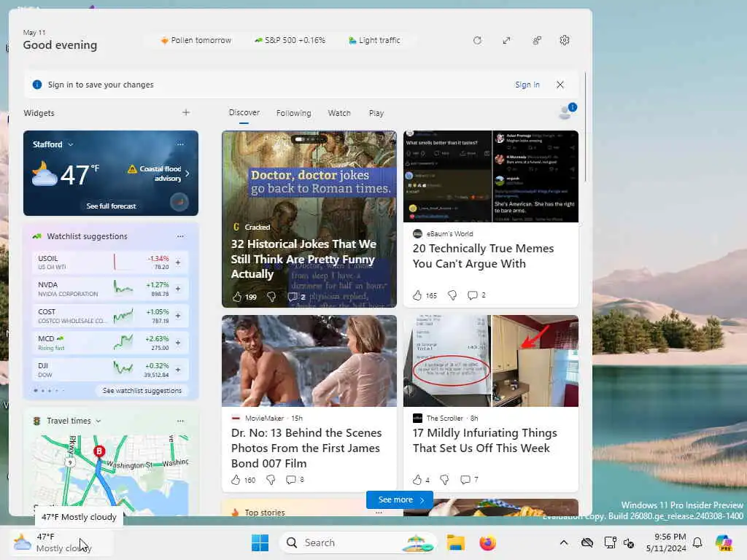Switch to the Following tab
The height and width of the screenshot is (560, 747).
point(293,113)
